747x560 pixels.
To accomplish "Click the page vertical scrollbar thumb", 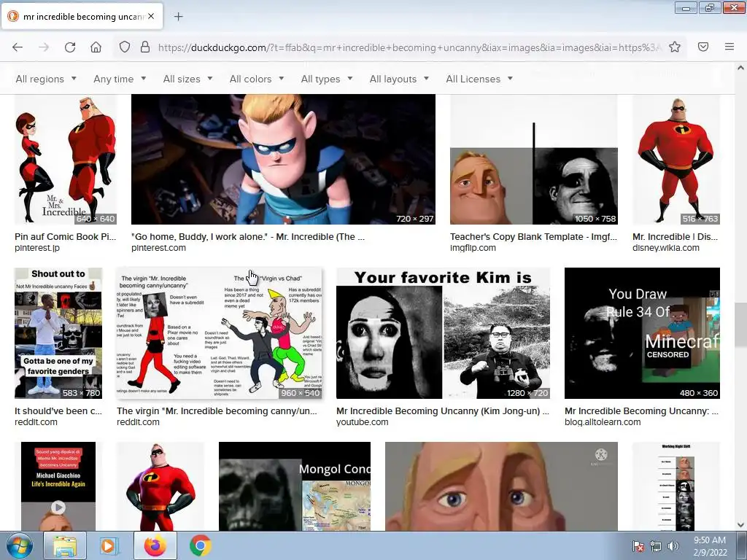I will 740,324.
